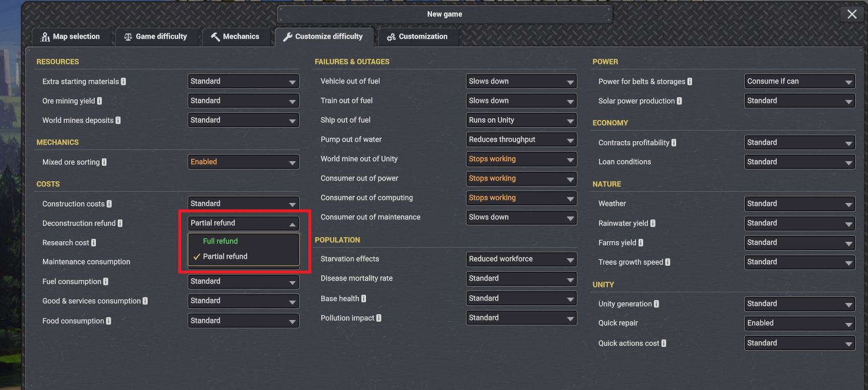Open the Ore mining yield dropdown
868x390 pixels.
244,101
